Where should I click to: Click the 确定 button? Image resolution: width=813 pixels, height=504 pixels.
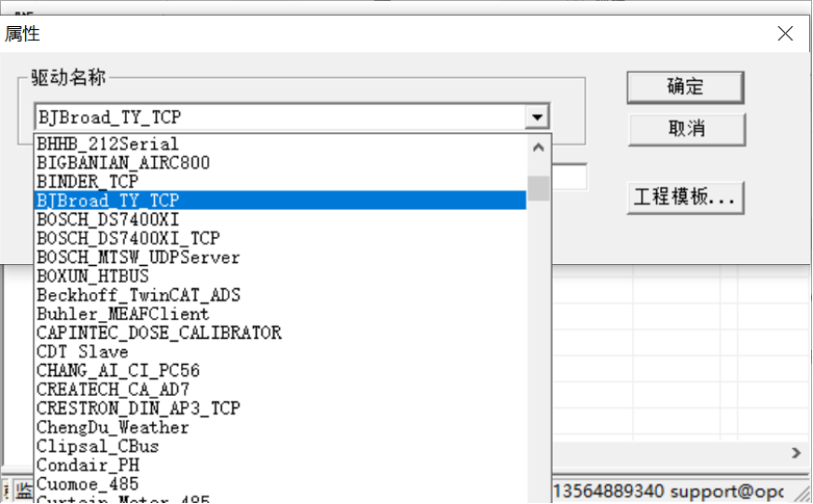click(x=685, y=87)
